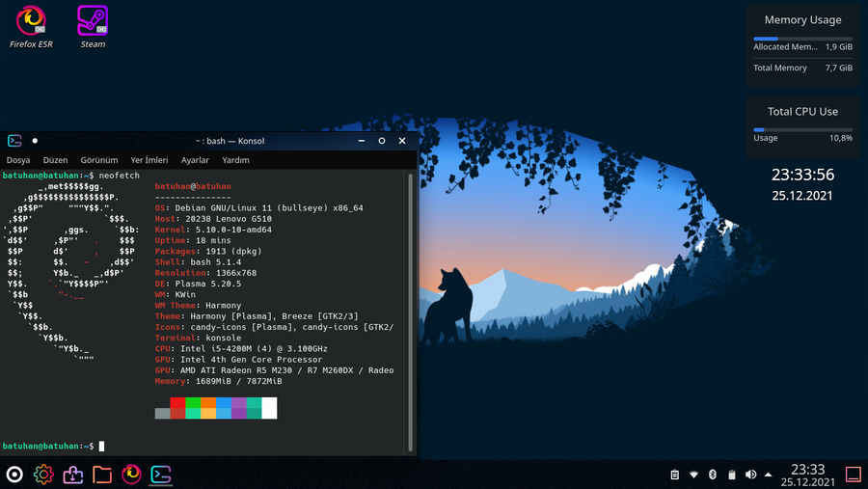Click the Memory Usage widget title
This screenshot has height=489, width=868.
tap(802, 20)
